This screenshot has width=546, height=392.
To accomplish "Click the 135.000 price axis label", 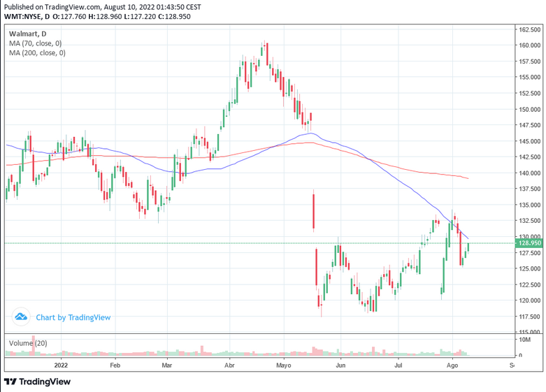I will (530, 205).
